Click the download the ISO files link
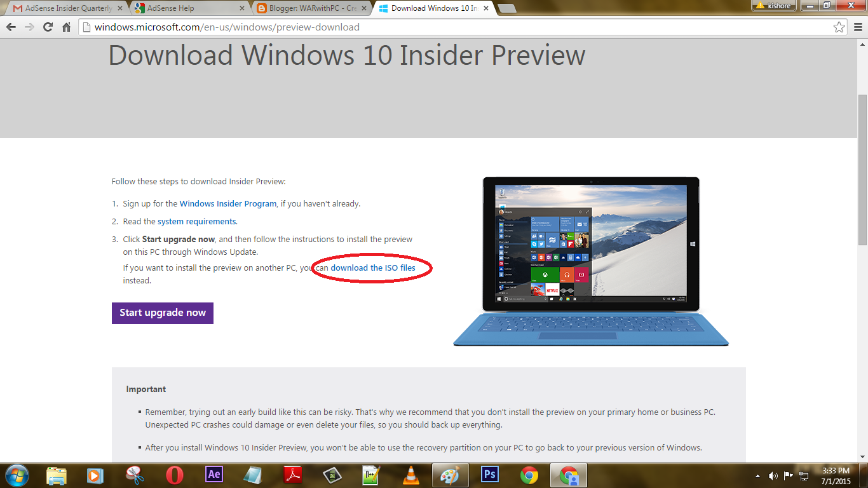Screen dimensions: 868x488 point(373,268)
